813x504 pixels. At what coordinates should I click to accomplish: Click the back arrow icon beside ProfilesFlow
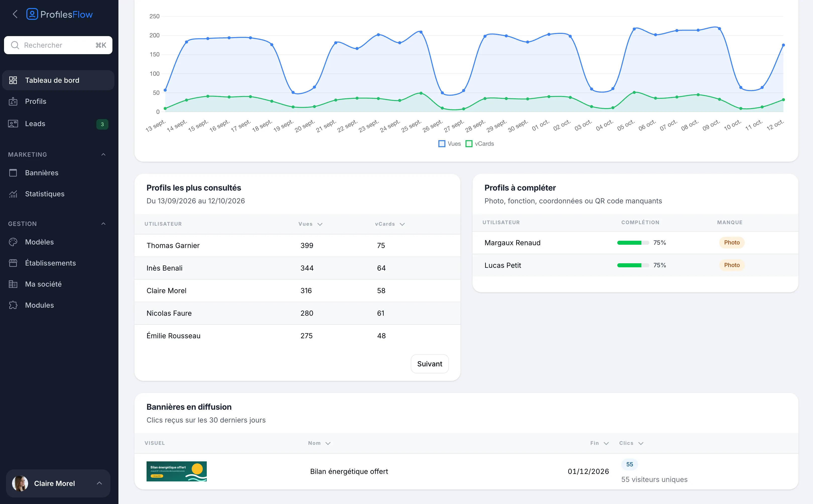pyautogui.click(x=15, y=14)
